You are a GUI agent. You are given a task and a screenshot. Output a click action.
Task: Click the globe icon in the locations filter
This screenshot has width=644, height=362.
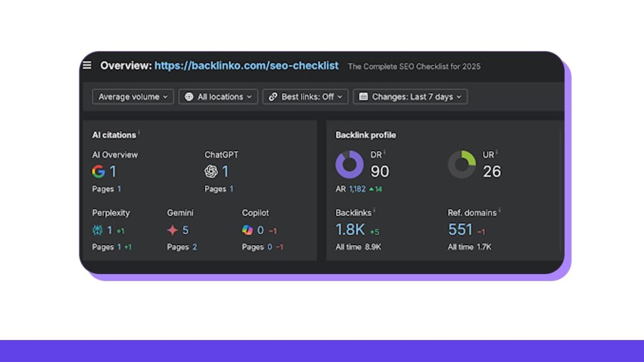coord(189,96)
